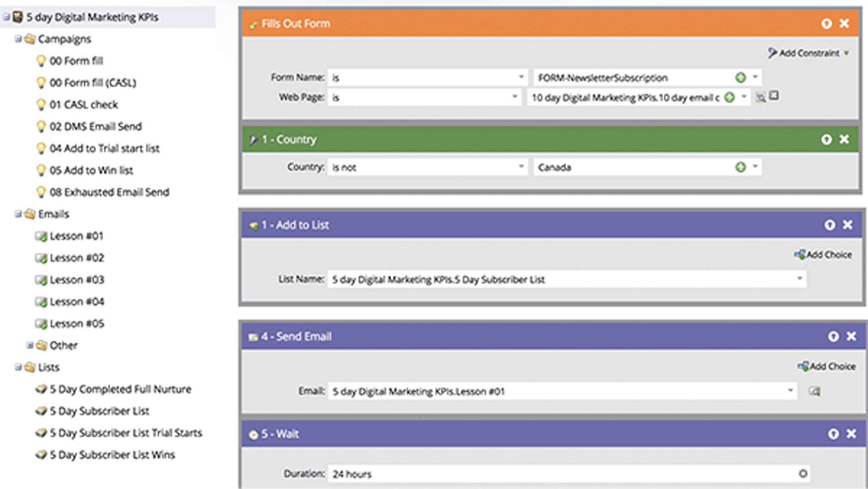Open the web page lookup icon beside Web Page
Image resolution: width=868 pixels, height=489 pixels.
click(760, 96)
